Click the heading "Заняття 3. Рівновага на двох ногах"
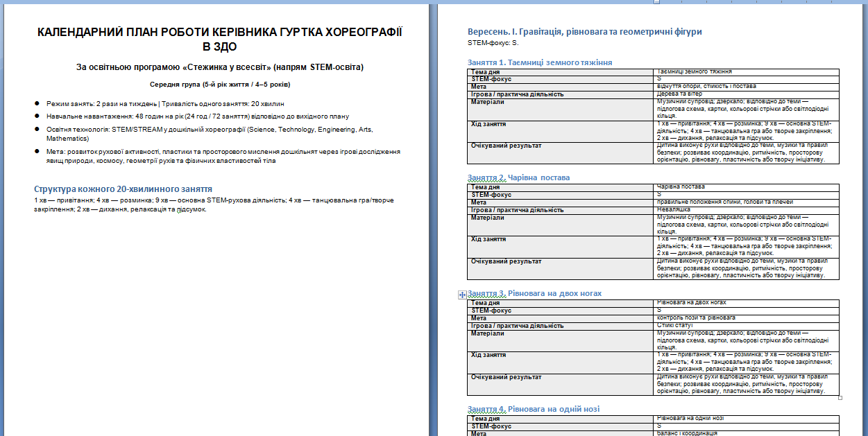The width and height of the screenshot is (868, 436). click(x=535, y=293)
